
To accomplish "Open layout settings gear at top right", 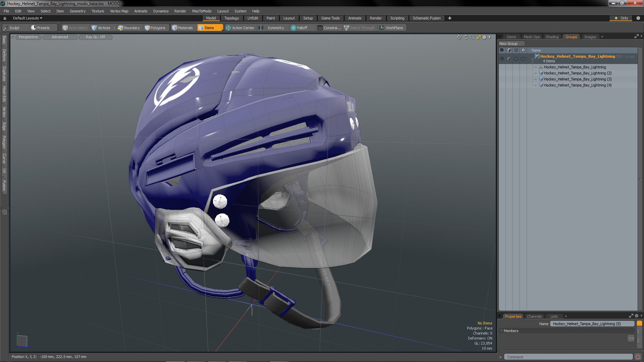I will click(638, 18).
